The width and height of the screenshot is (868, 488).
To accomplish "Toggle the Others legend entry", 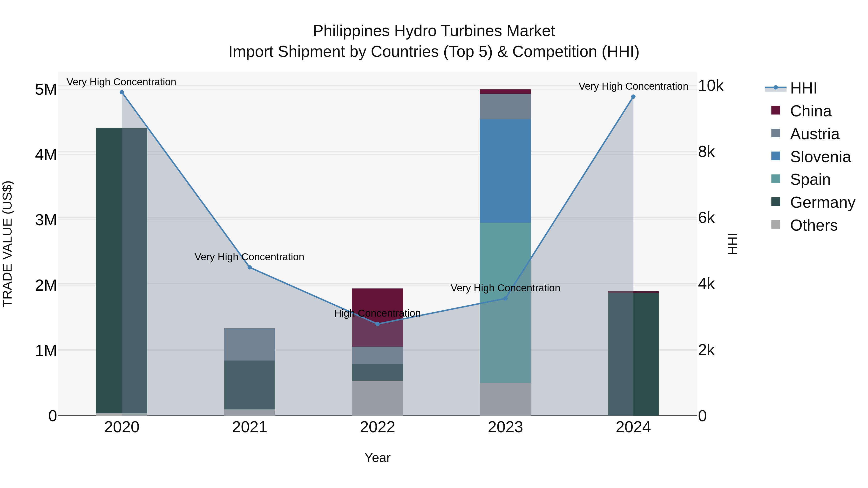I will 804,225.
